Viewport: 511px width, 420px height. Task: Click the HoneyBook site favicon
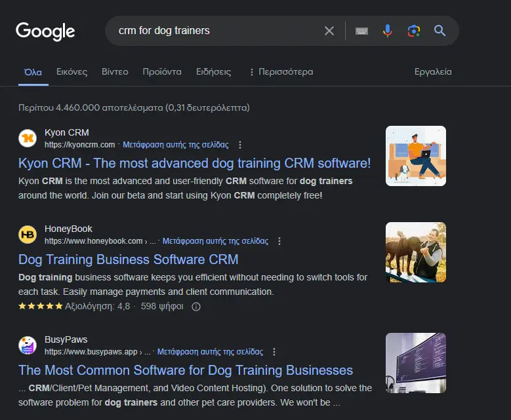28,235
